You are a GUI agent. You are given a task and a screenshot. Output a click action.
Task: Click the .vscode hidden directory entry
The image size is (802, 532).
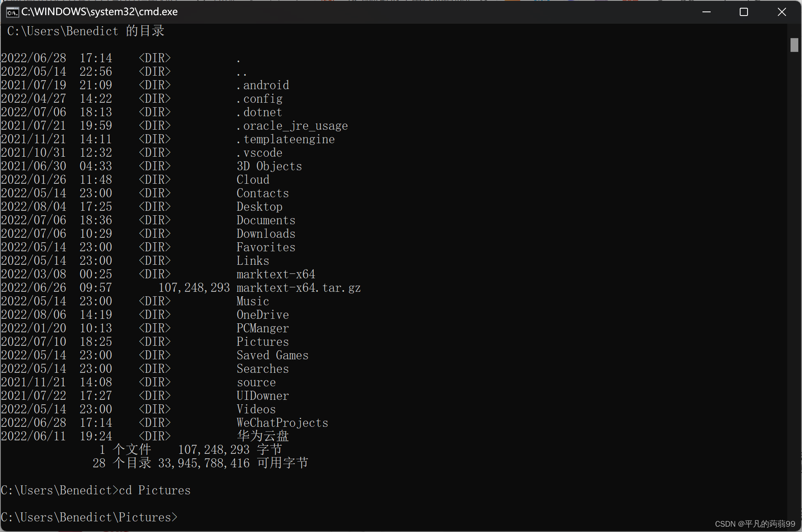(x=259, y=152)
